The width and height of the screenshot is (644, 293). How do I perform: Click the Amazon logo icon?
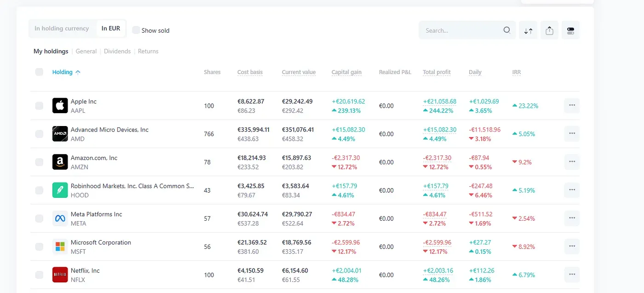60,162
